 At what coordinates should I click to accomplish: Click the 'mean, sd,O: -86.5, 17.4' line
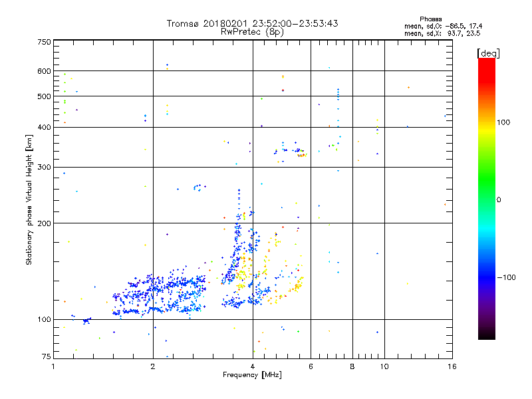(443, 26)
